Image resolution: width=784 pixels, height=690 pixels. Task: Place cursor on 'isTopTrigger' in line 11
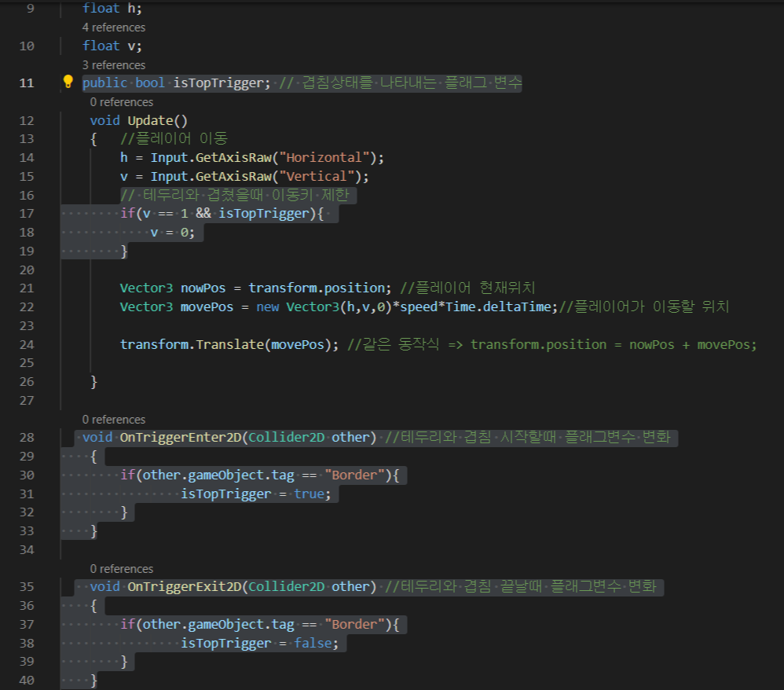click(x=218, y=83)
